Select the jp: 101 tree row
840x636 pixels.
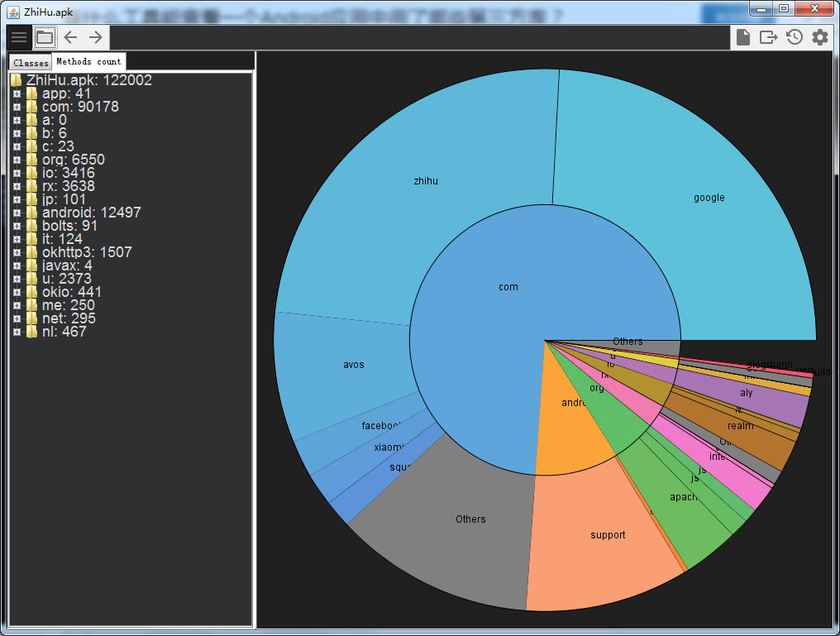(x=56, y=199)
